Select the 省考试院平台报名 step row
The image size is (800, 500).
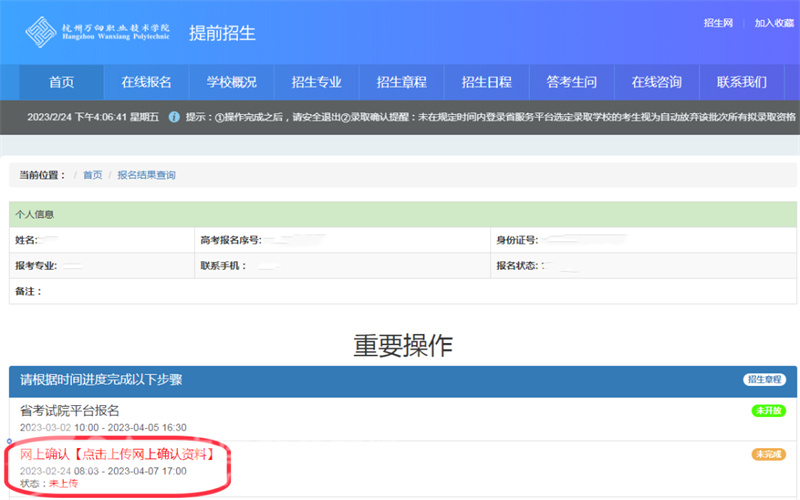[70, 410]
